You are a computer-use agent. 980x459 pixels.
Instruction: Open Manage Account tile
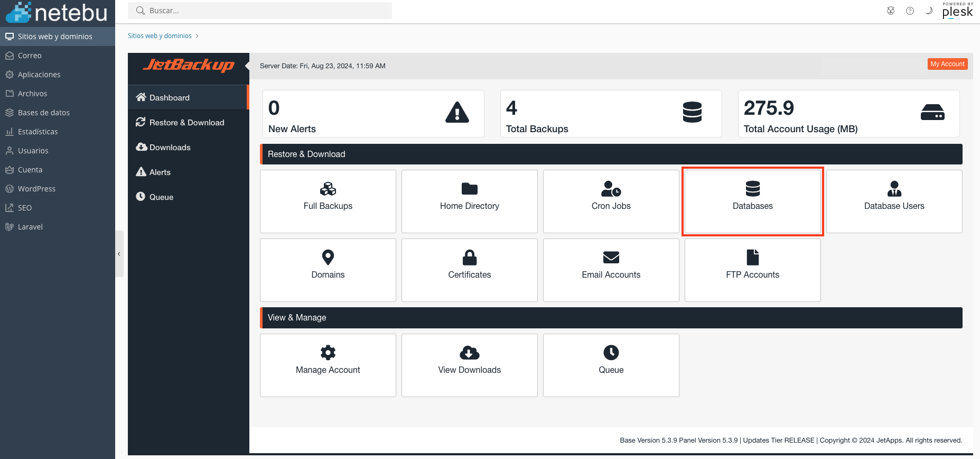(x=328, y=365)
